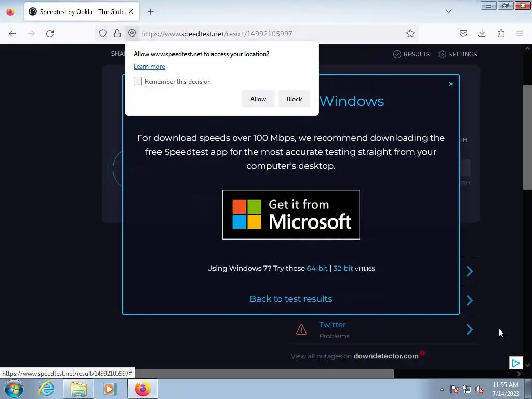Click the Twitter warning triangle icon
This screenshot has height=399, width=532.
coord(301,329)
